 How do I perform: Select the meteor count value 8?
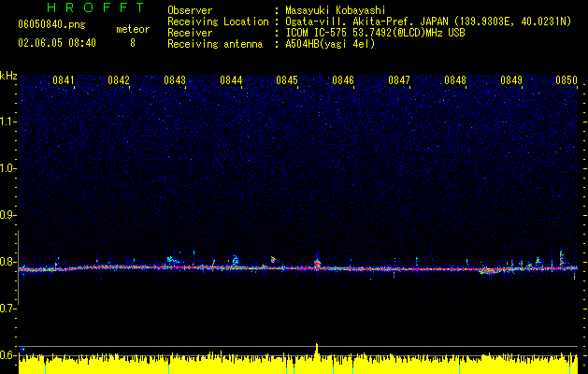133,43
